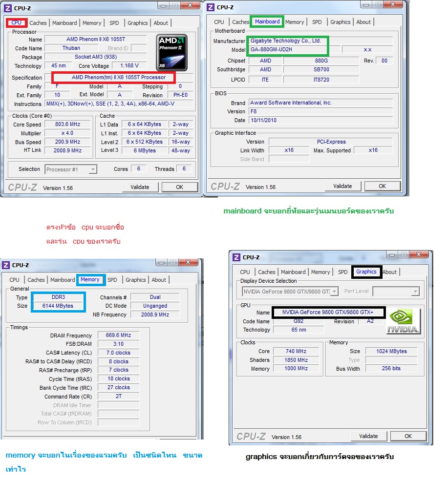The height and width of the screenshot is (482, 448).
Task: Click Level 3 cache value 6 MBytes
Action: (x=145, y=150)
